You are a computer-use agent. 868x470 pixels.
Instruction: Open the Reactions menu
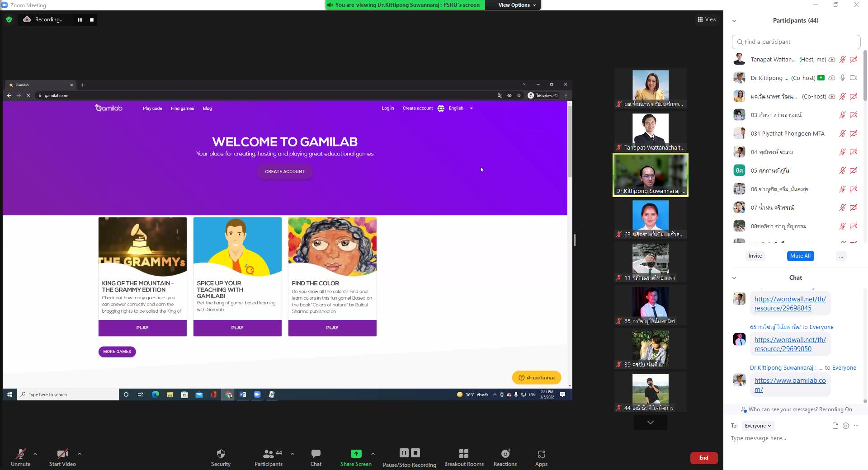pyautogui.click(x=505, y=457)
